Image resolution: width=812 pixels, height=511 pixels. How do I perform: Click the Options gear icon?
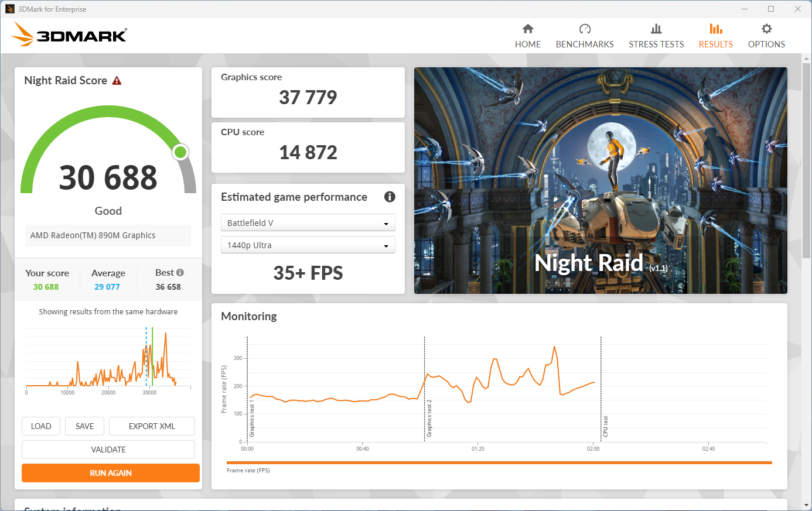(766, 28)
